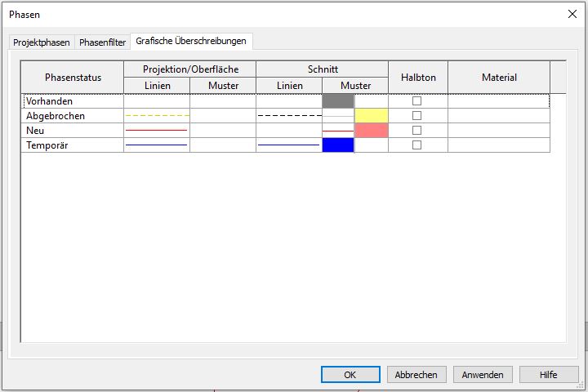Open the pink Schnitt pattern swatch for Neu
Viewport: 588px width, 392px height.
click(371, 131)
